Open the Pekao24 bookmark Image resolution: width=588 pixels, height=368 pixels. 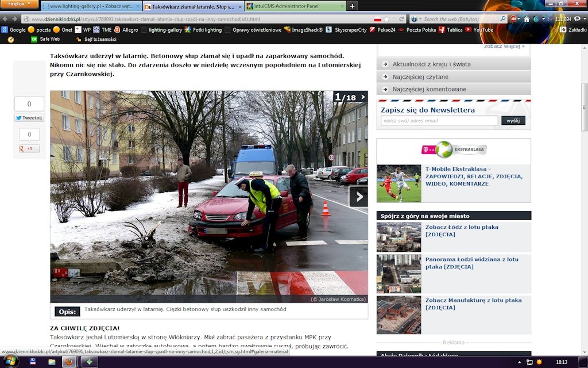(x=382, y=30)
